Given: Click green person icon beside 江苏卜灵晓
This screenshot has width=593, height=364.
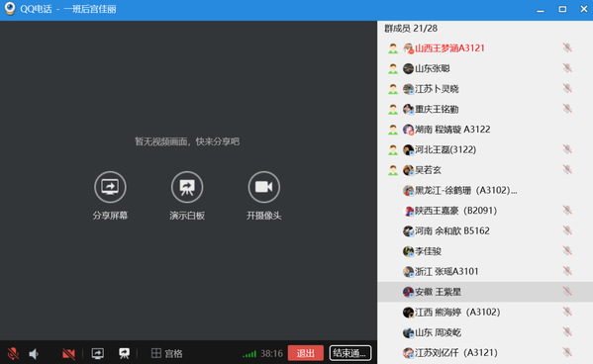Looking at the screenshot, I should point(393,89).
